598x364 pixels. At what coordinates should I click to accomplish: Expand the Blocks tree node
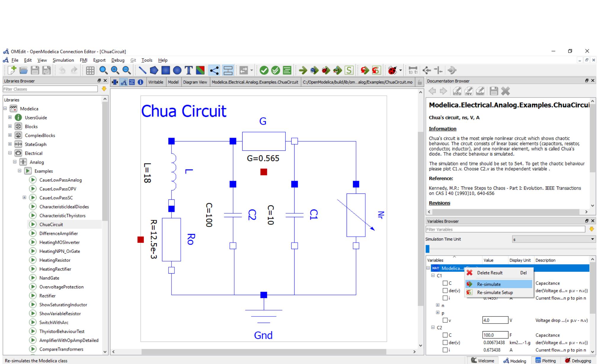(10, 126)
